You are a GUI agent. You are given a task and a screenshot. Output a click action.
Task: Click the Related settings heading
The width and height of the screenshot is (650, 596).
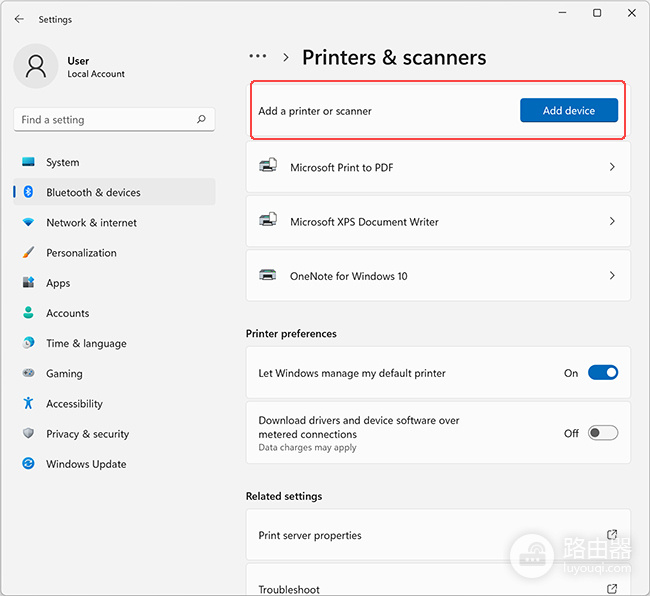284,496
